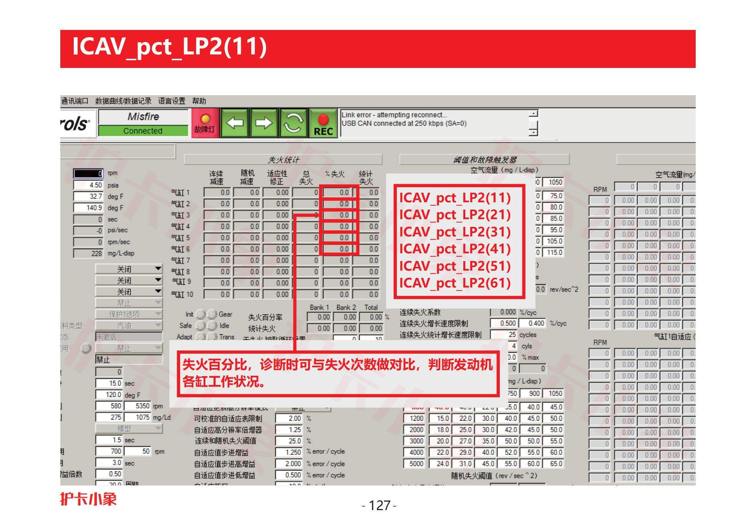Viewport: 756px width, 532px height.
Task: Open the 通讯端口 menu
Action: tap(75, 101)
